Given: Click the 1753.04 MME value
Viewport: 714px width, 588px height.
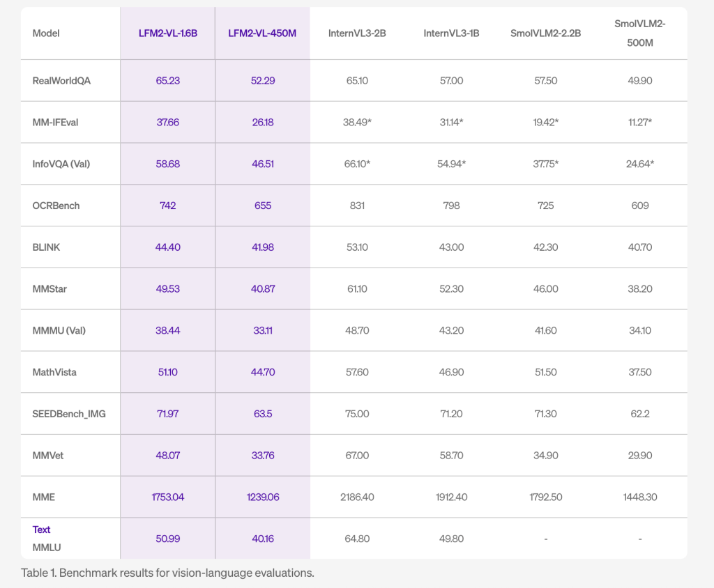Looking at the screenshot, I should click(x=167, y=497).
